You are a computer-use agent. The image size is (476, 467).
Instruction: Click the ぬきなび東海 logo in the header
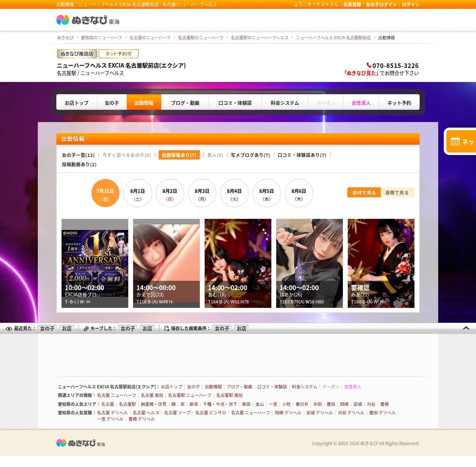coord(88,20)
